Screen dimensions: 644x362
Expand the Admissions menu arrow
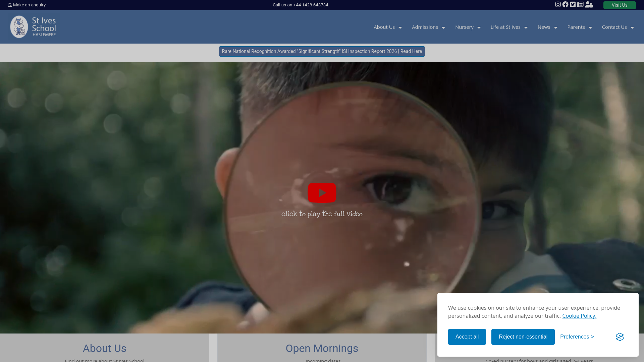tap(443, 27)
